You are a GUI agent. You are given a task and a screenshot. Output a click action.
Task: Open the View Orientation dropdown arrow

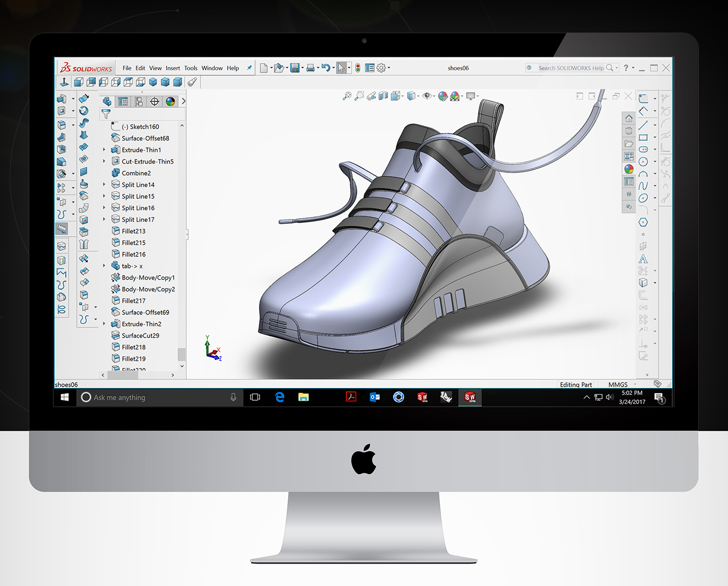pyautogui.click(x=402, y=96)
